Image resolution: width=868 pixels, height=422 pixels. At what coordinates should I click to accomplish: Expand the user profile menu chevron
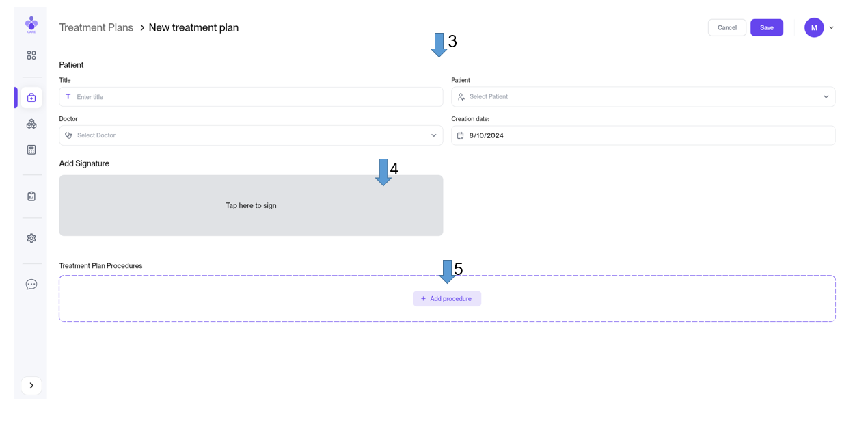pyautogui.click(x=831, y=28)
